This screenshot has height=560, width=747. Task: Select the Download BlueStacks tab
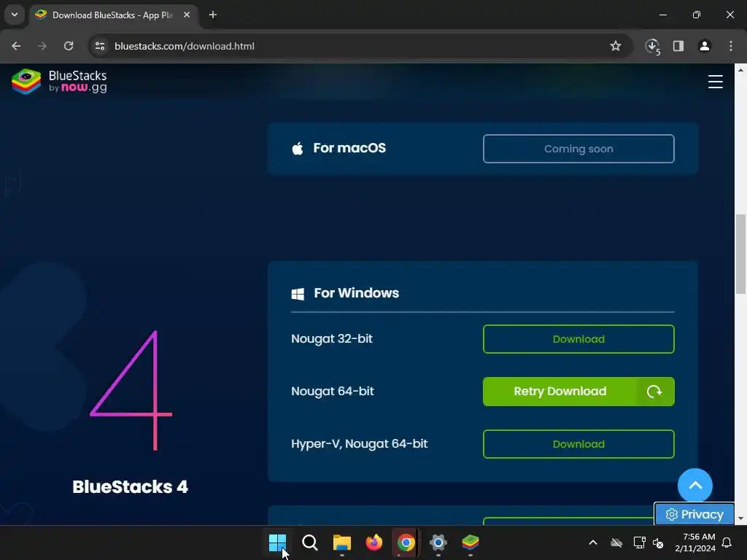pyautogui.click(x=113, y=15)
